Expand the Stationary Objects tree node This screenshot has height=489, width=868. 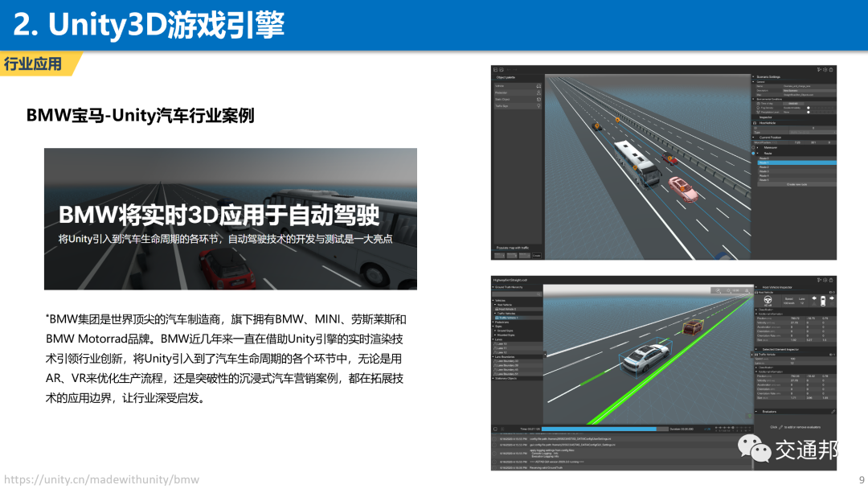(x=493, y=378)
